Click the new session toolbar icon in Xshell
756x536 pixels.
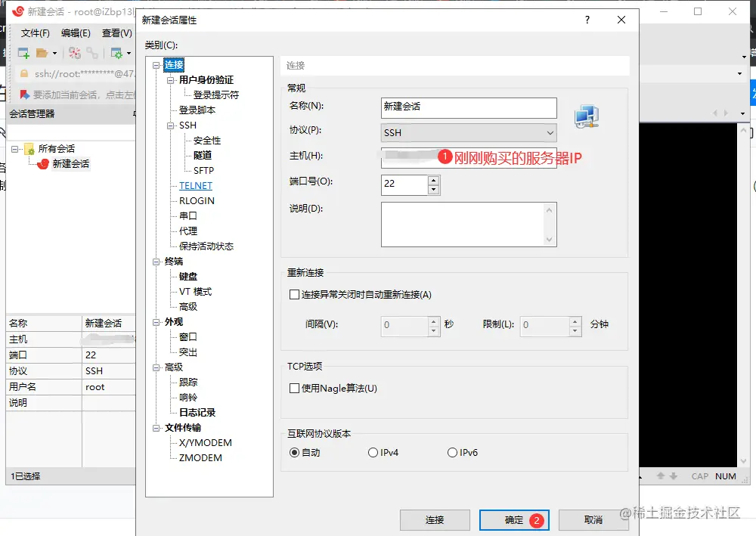[x=23, y=53]
